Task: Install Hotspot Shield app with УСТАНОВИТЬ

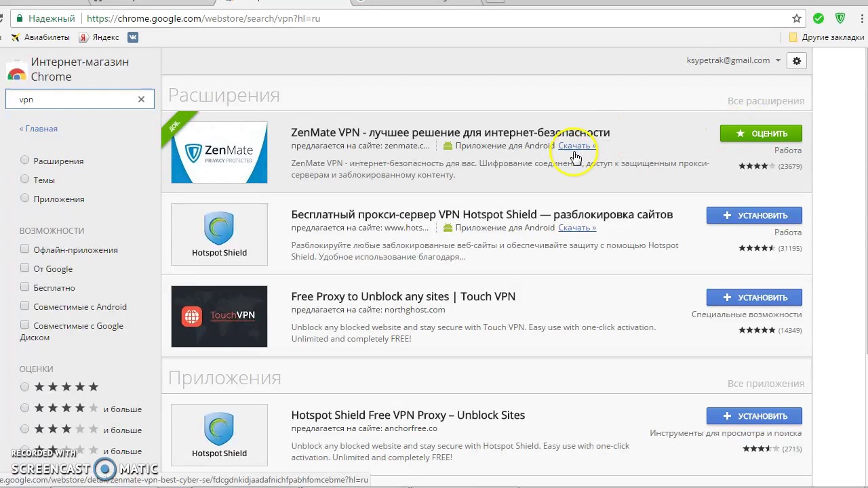Action: point(754,416)
